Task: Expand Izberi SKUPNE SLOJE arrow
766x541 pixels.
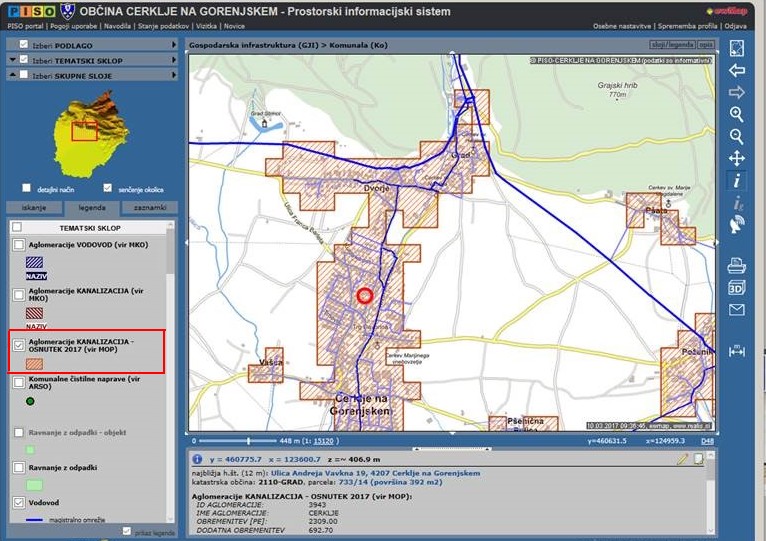Action: 173,75
